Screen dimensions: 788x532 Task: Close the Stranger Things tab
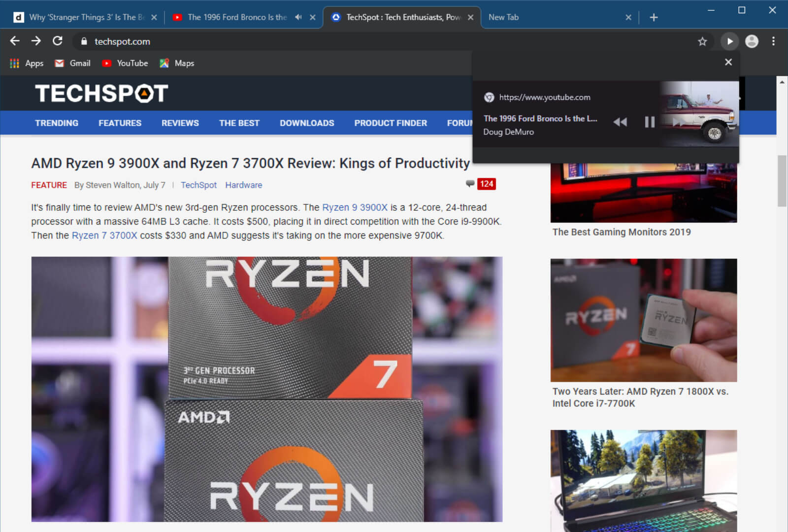click(x=154, y=17)
